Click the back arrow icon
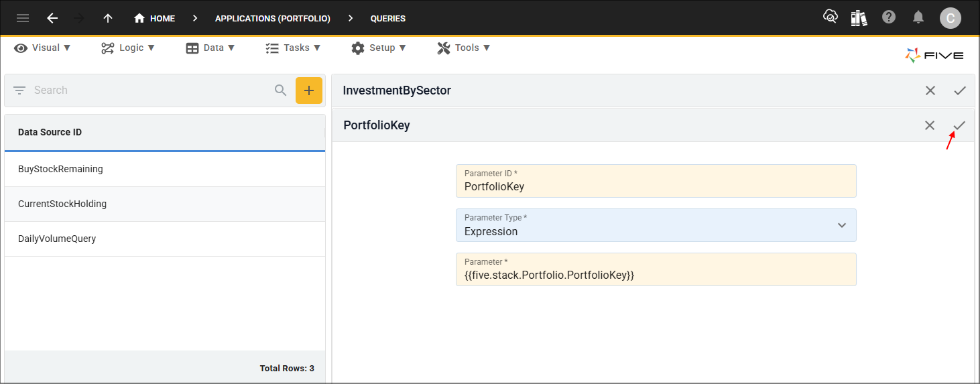 52,18
